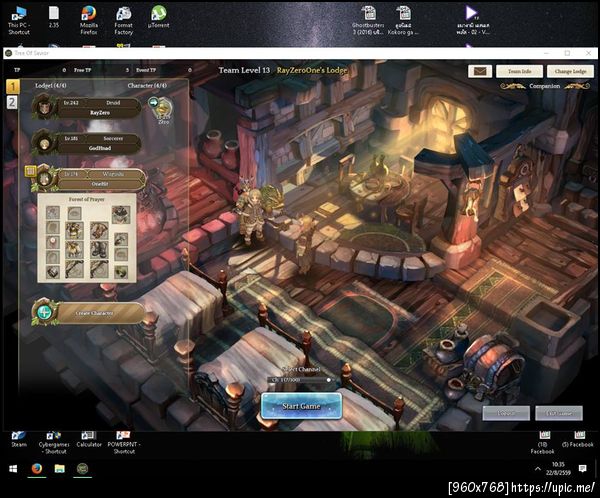Screen dimensions: 600x498
Task: Open the uTorrent desktop icon
Action: tap(158, 17)
